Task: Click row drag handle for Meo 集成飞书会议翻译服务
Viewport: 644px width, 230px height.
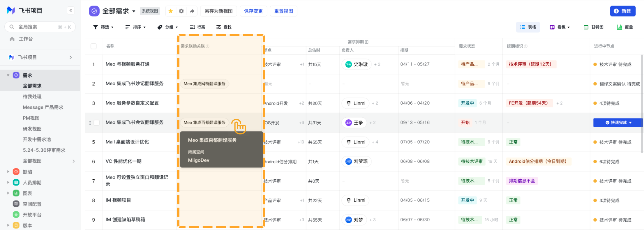Action: pyautogui.click(x=90, y=123)
